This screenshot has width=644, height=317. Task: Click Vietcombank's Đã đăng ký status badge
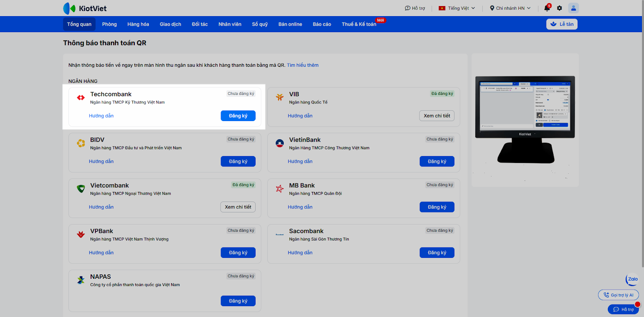(x=243, y=185)
